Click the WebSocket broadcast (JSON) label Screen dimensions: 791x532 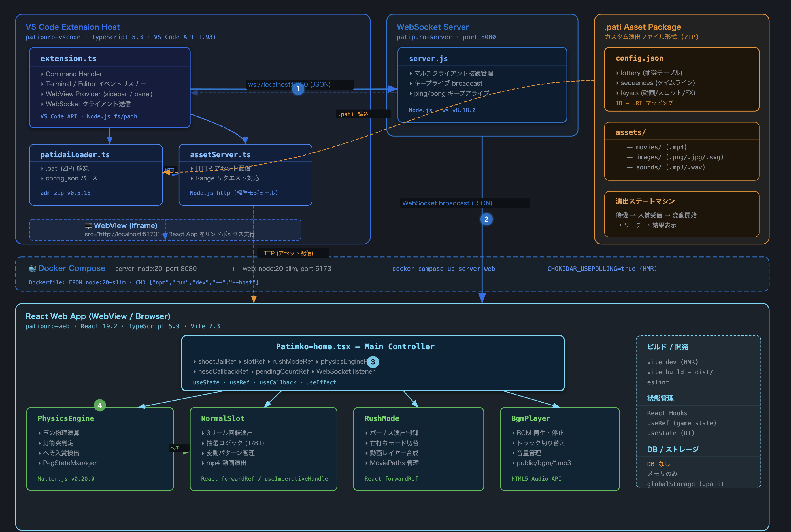coord(447,203)
